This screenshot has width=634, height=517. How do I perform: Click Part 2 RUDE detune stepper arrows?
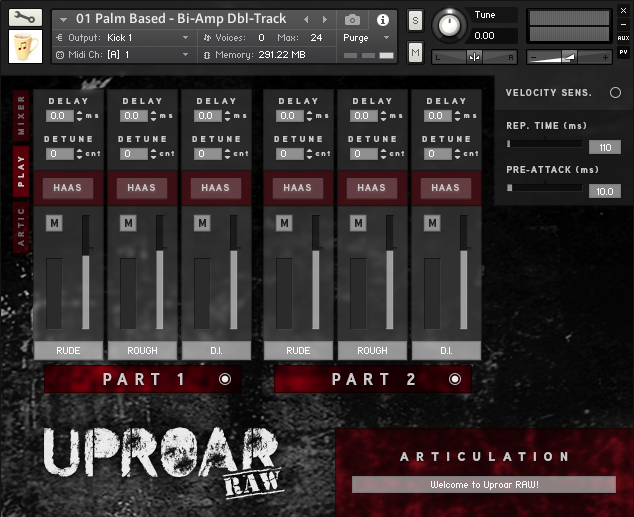309,154
